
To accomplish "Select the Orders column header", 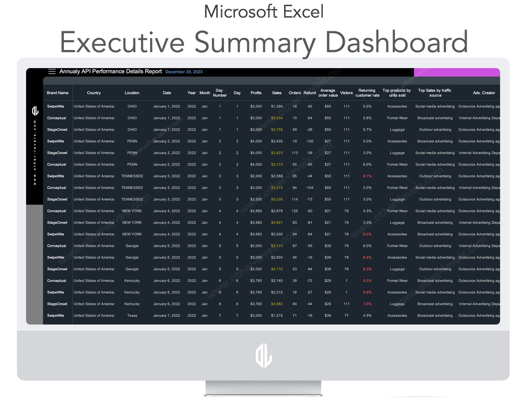I will pyautogui.click(x=295, y=93).
